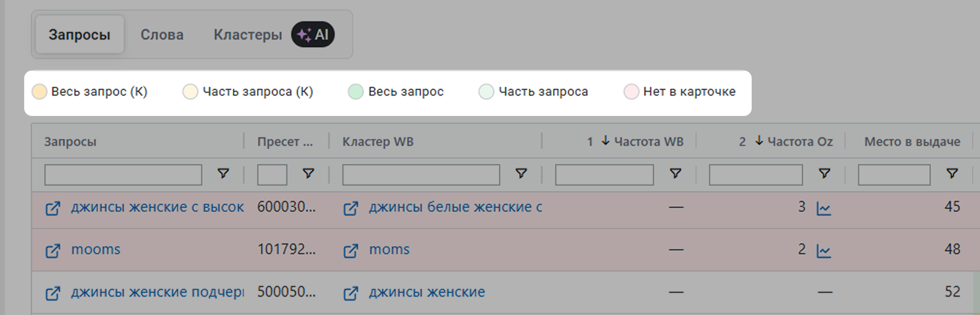Click pink 'Нет в карточке' color swatch
The width and height of the screenshot is (980, 315).
click(x=631, y=91)
